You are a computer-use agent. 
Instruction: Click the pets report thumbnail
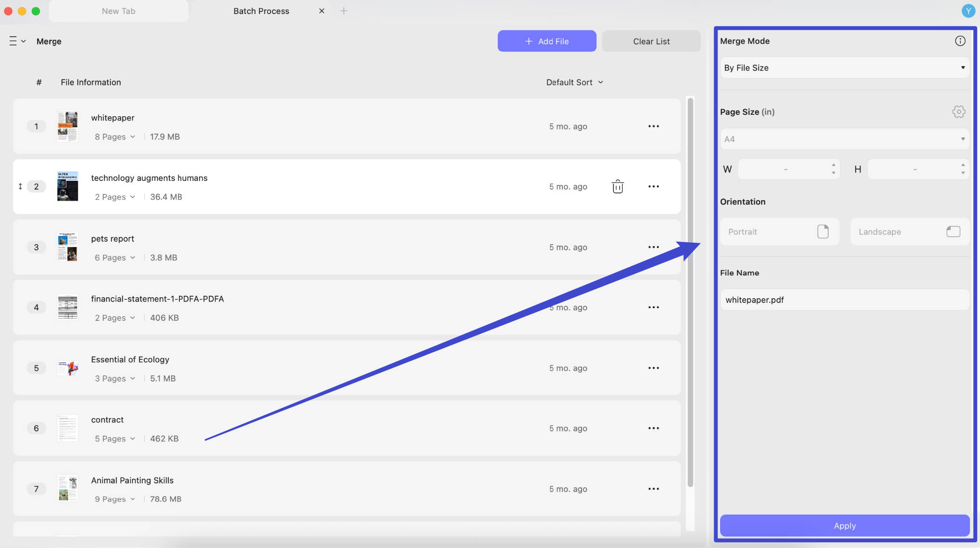click(x=68, y=247)
